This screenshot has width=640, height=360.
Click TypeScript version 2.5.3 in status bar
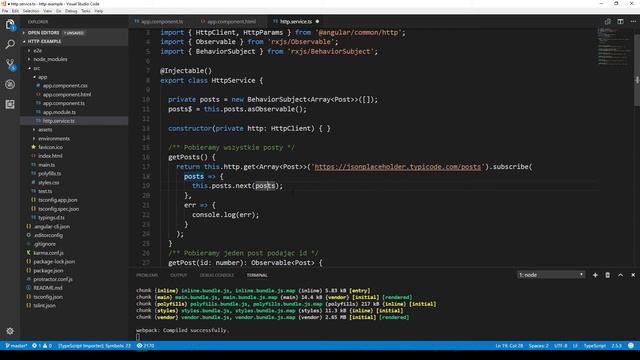tap(616, 346)
